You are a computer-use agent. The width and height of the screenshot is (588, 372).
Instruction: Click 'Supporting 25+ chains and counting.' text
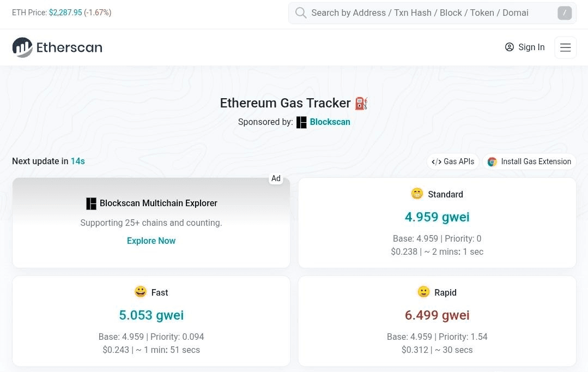click(151, 223)
